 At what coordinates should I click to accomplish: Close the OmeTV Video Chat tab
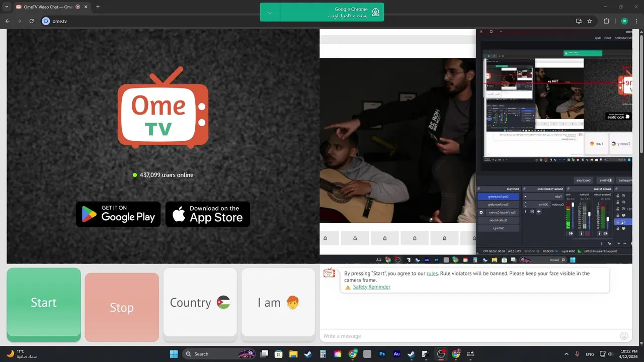(x=85, y=7)
